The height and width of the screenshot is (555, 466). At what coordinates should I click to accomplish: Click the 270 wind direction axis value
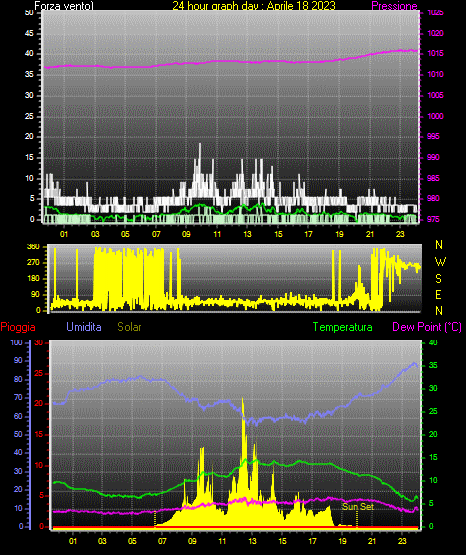(x=33, y=263)
